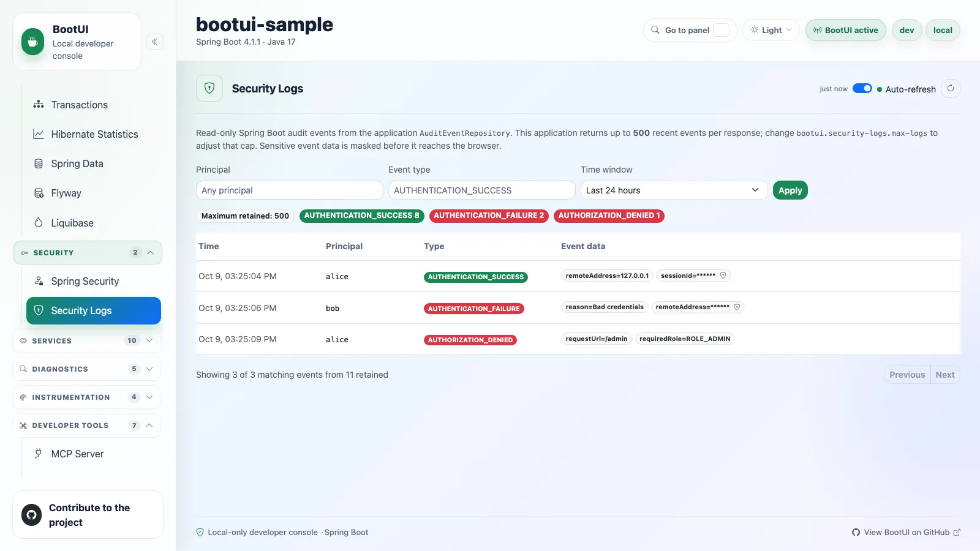Open the Spring Security panel
Image resolution: width=980 pixels, height=551 pixels.
pos(94,281)
